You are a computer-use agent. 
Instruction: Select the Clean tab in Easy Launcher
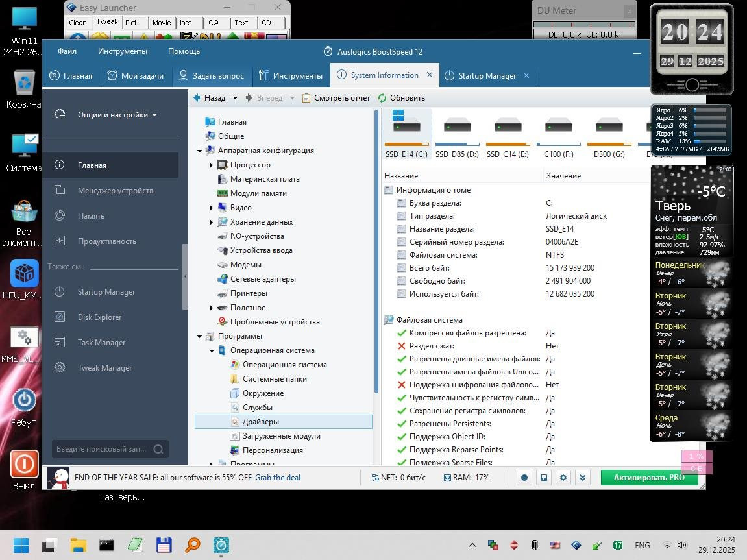[78, 22]
